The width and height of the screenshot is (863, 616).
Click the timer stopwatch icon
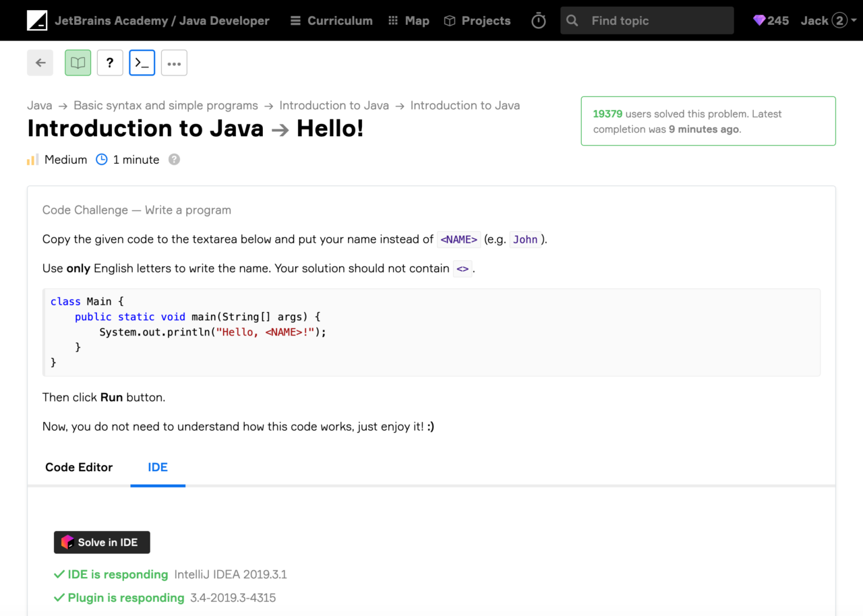(x=538, y=20)
